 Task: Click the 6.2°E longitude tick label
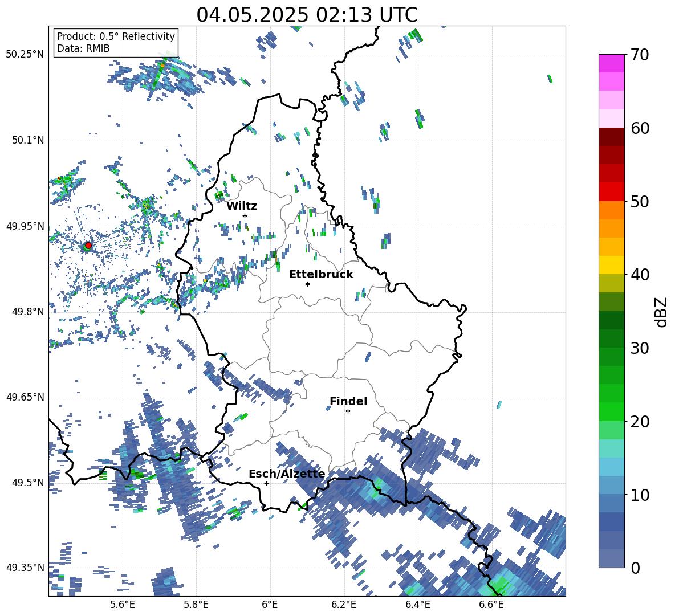pos(344,605)
